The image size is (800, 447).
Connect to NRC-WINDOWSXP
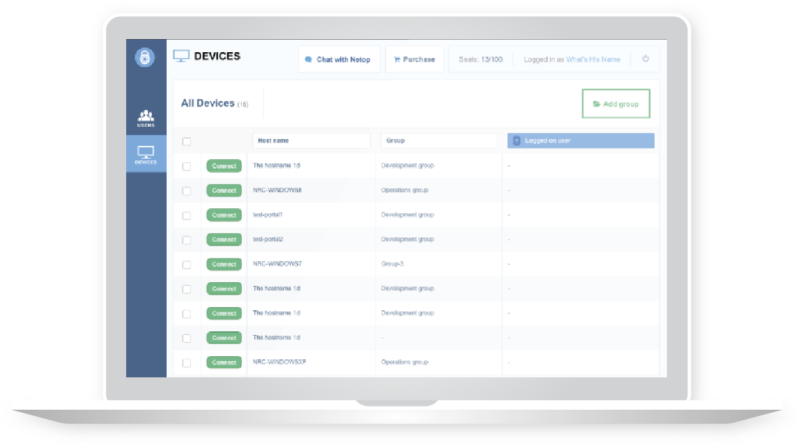click(224, 362)
